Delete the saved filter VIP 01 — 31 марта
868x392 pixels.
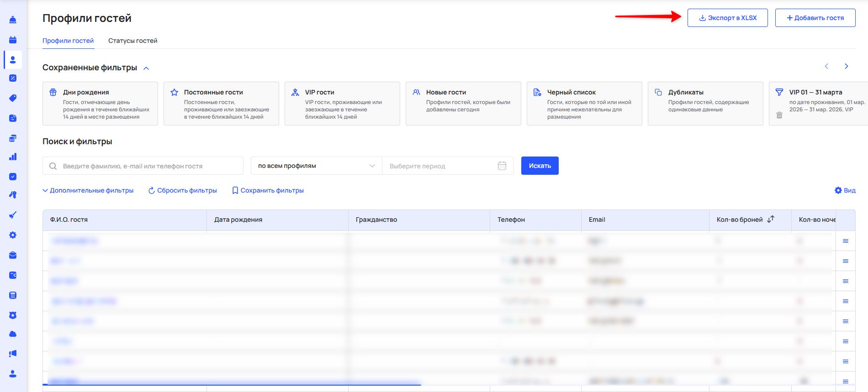coord(779,115)
